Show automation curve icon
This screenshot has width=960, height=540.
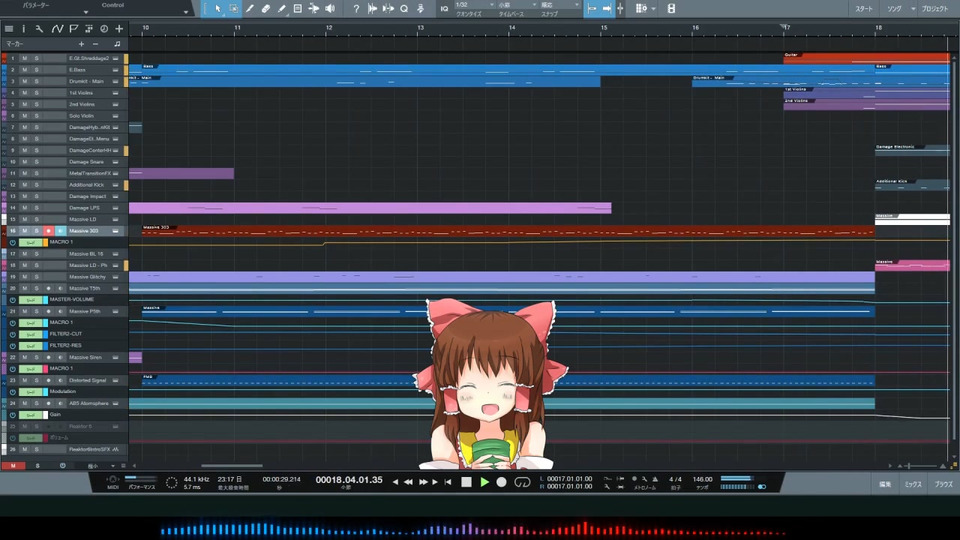(x=57, y=29)
